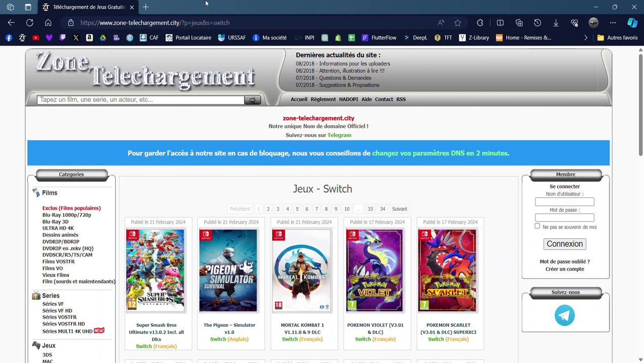The image size is (644, 363).
Task: Open 'Séries MULTI 4K UHD' category
Action: pyautogui.click(x=68, y=331)
